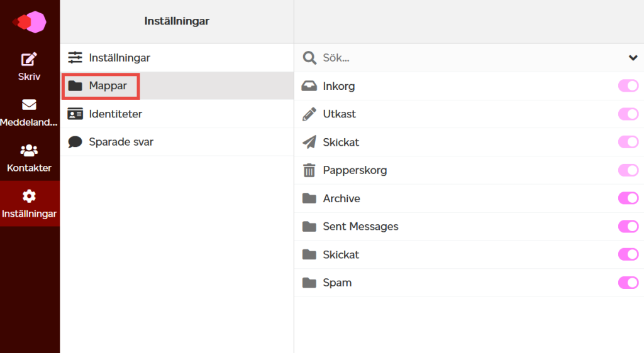Toggle the Archive folder subscription switch

(628, 198)
